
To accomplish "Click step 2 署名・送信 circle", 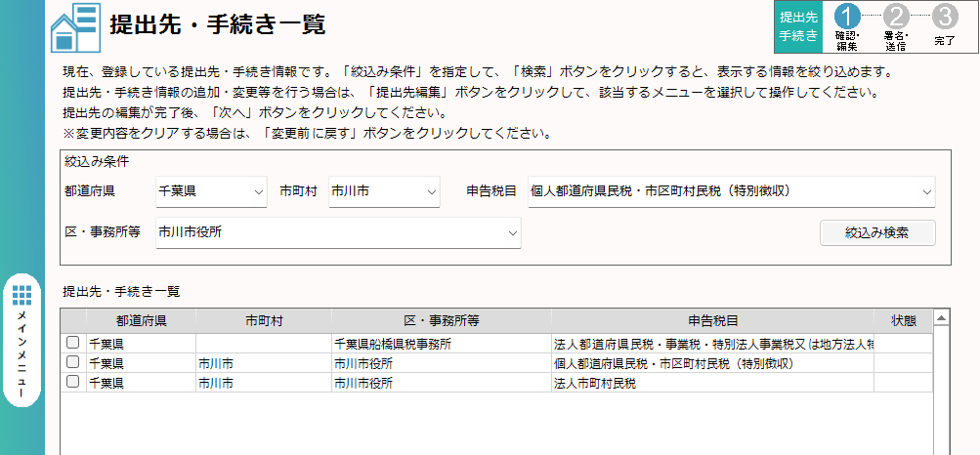I will click(x=896, y=17).
